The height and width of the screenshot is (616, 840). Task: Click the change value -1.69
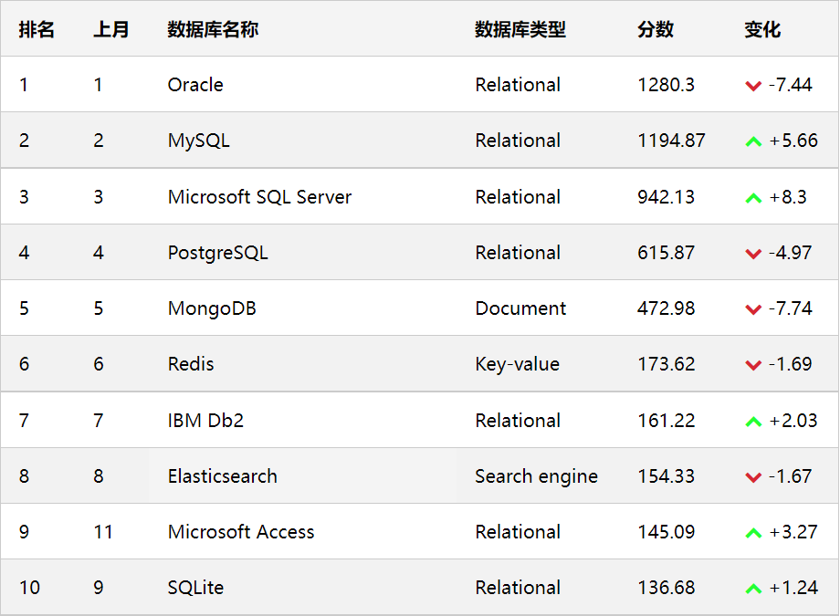click(x=790, y=364)
